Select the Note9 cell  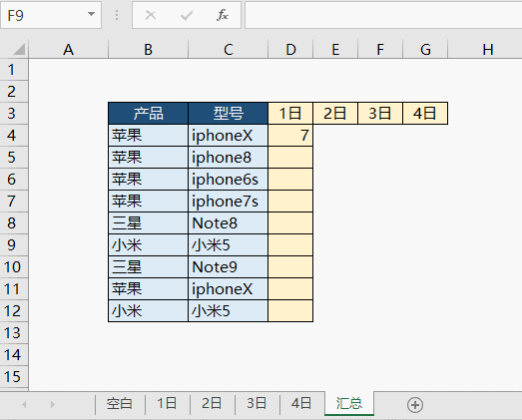[228, 267]
